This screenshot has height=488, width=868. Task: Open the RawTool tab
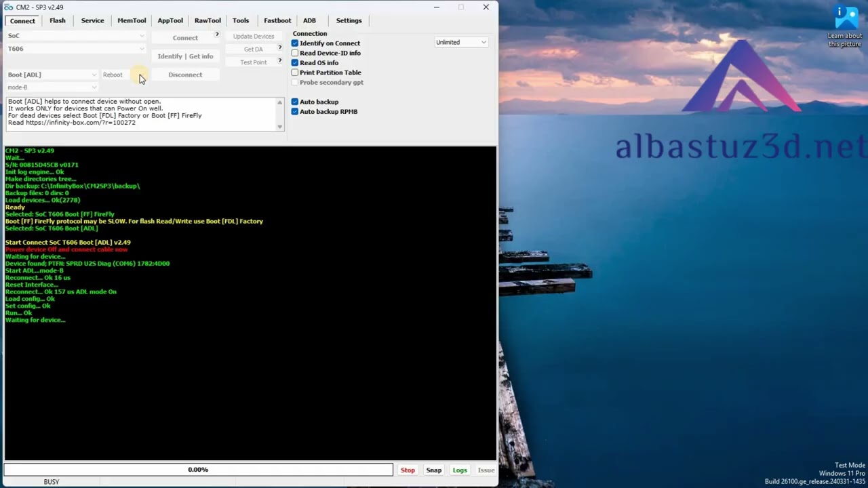pyautogui.click(x=208, y=20)
